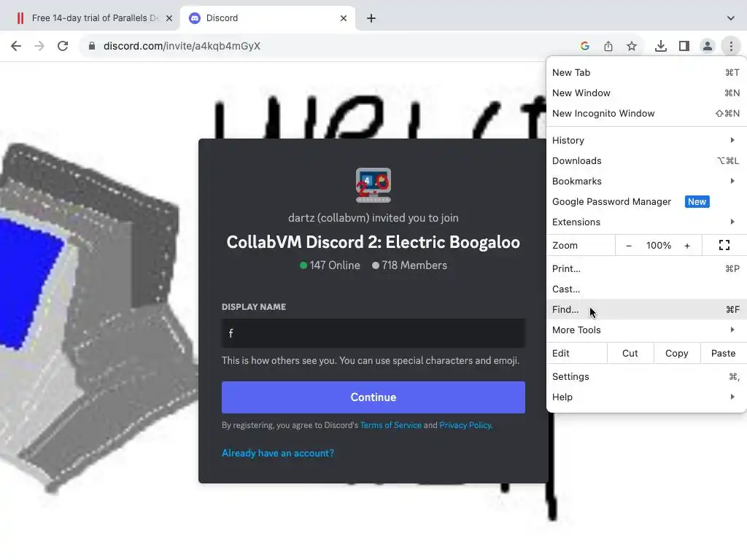Image resolution: width=747 pixels, height=560 pixels.
Task: Choose New Window from the menu
Action: (646, 93)
